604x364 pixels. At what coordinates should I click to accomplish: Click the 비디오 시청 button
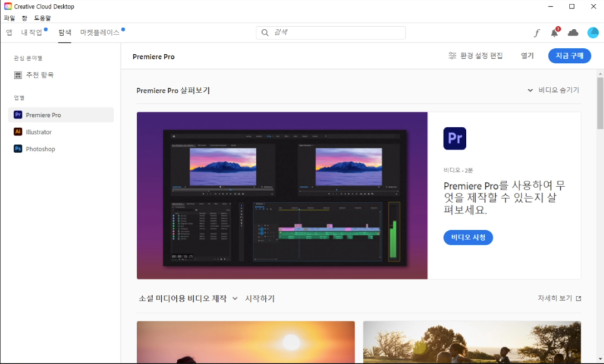click(468, 237)
